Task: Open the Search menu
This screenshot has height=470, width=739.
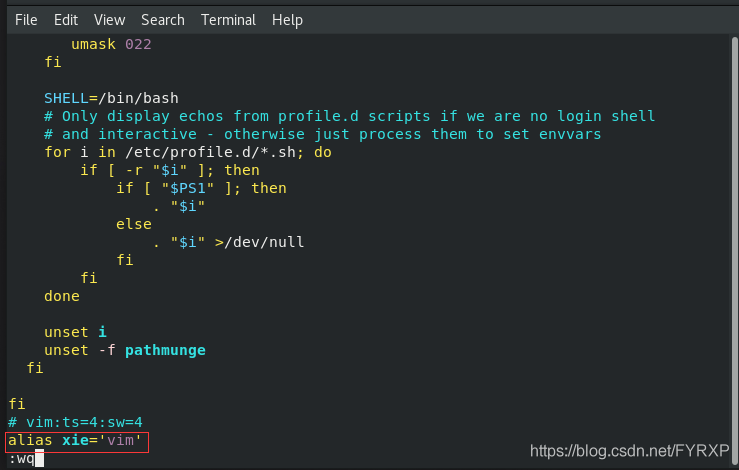Action: tap(163, 20)
